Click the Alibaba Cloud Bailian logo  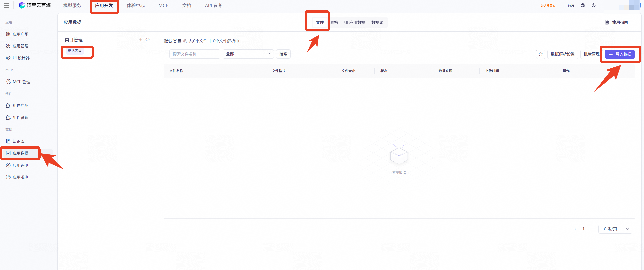35,5
